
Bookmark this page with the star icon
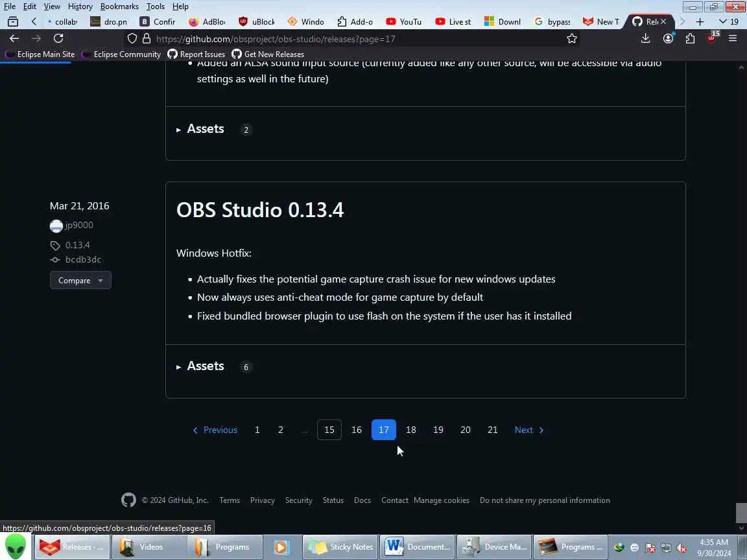point(572,39)
